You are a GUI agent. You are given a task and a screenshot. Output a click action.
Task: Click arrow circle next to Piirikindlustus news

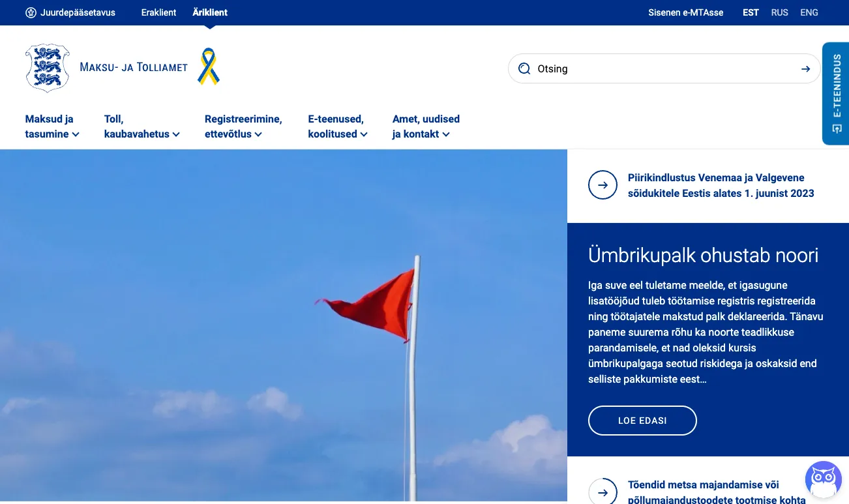(603, 185)
